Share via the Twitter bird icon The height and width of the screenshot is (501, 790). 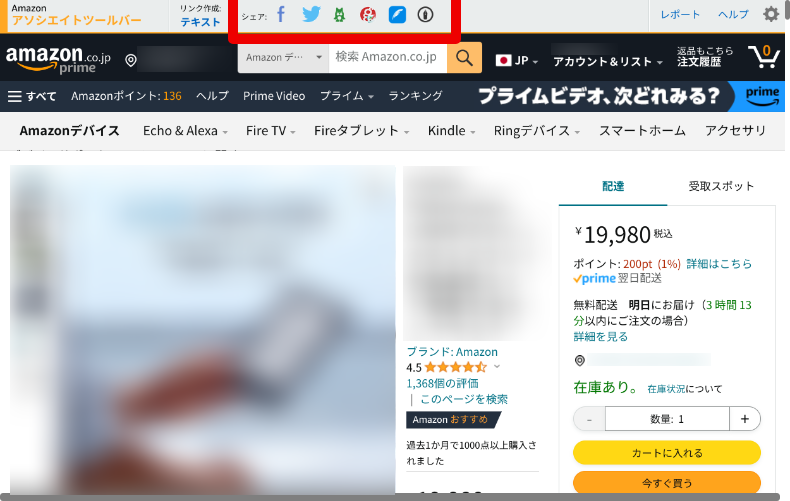click(x=311, y=15)
